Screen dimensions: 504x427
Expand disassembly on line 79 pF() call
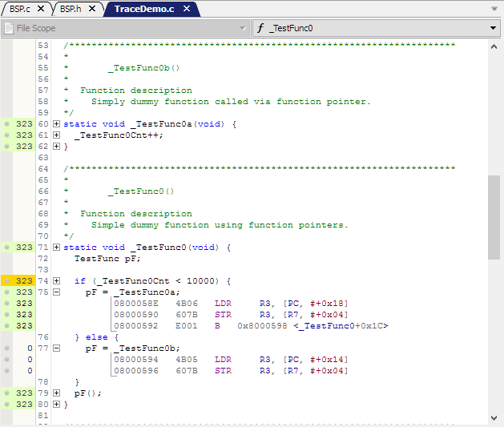tap(56, 393)
